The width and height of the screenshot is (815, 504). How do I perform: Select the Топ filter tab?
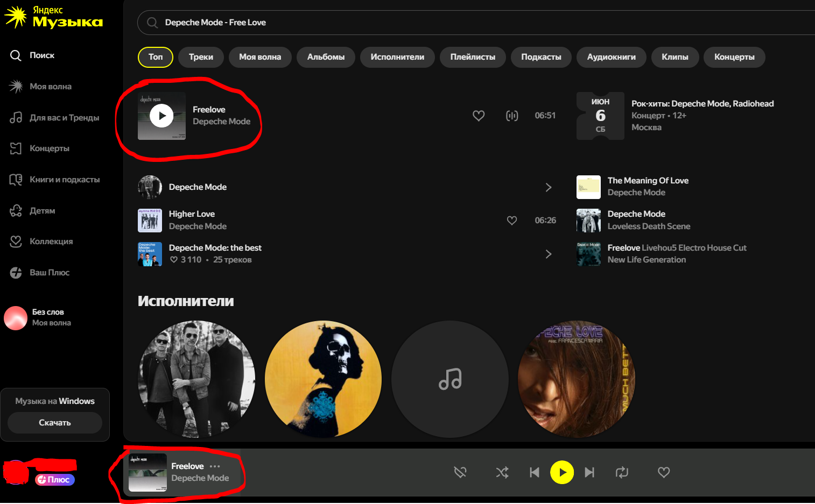coord(156,57)
